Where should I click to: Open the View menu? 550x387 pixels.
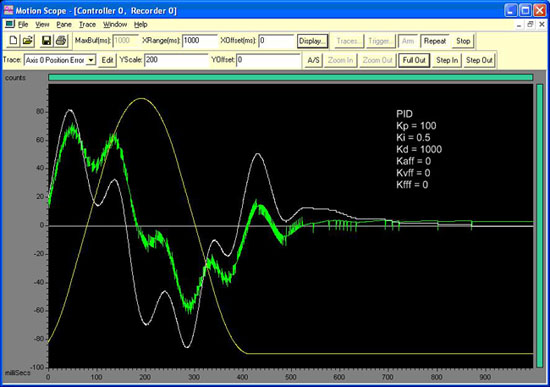[42, 25]
